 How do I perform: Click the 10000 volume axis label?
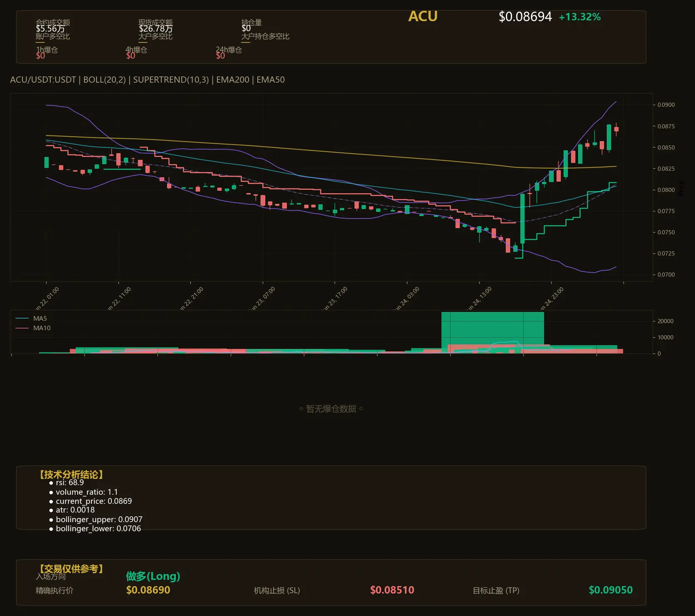pyautogui.click(x=665, y=337)
